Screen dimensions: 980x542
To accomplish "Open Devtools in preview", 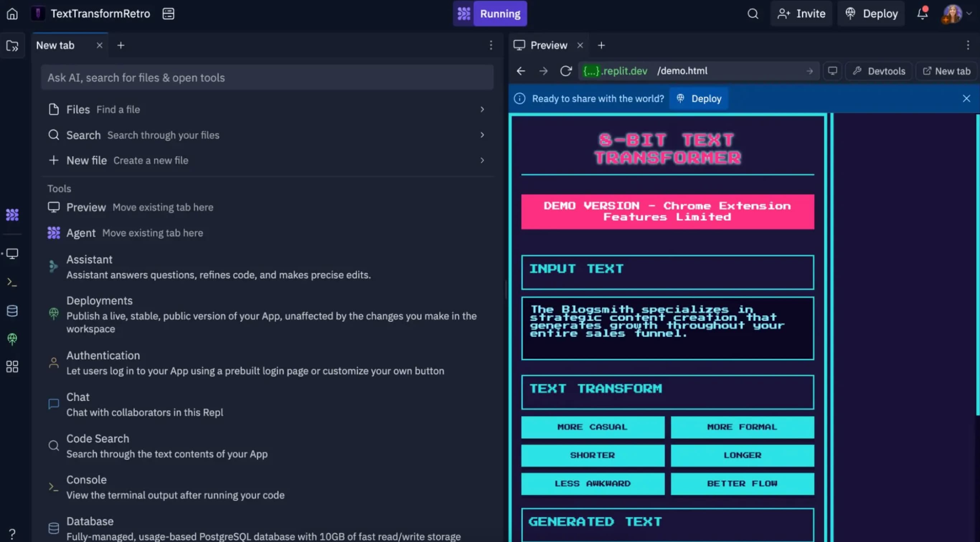I will coord(879,71).
